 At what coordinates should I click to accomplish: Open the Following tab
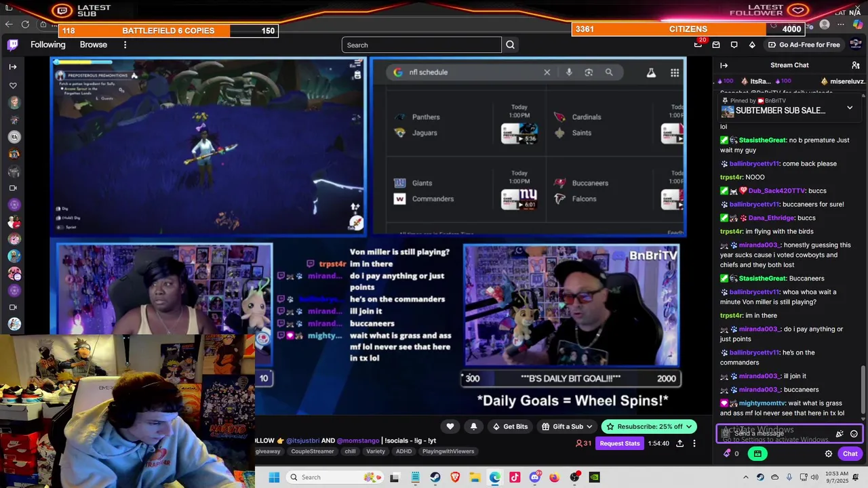(x=47, y=45)
